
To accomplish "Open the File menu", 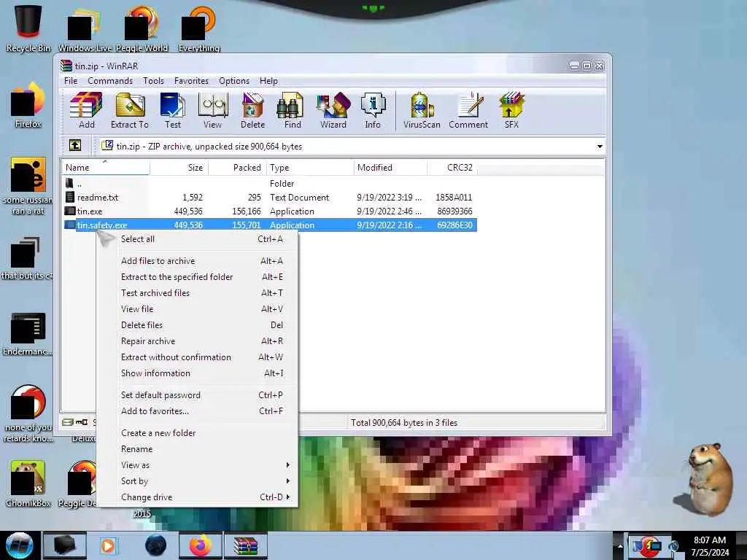I will click(71, 81).
